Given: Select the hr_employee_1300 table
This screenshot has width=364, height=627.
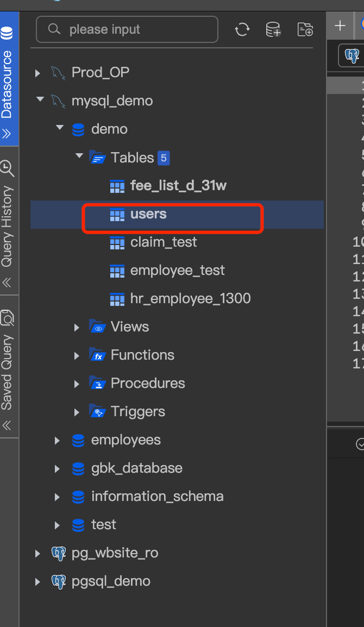Looking at the screenshot, I should [x=190, y=299].
